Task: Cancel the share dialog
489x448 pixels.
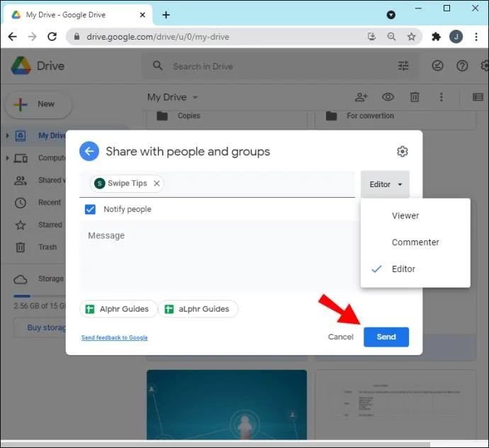Action: 341,337
